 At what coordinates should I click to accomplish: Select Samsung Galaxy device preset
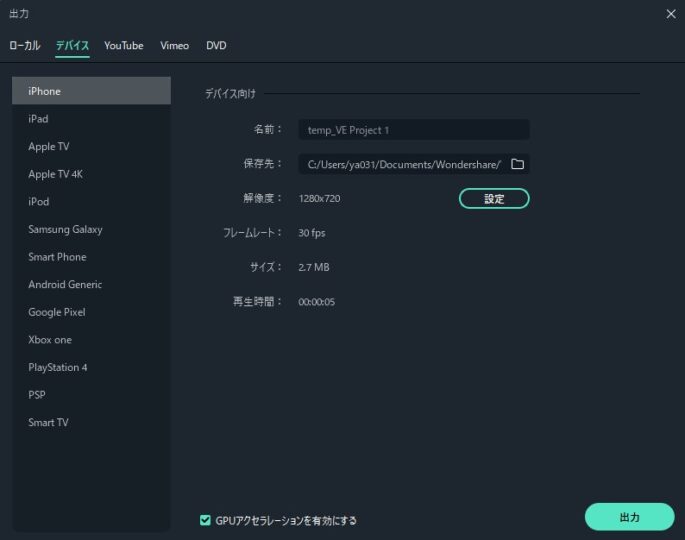pos(65,229)
